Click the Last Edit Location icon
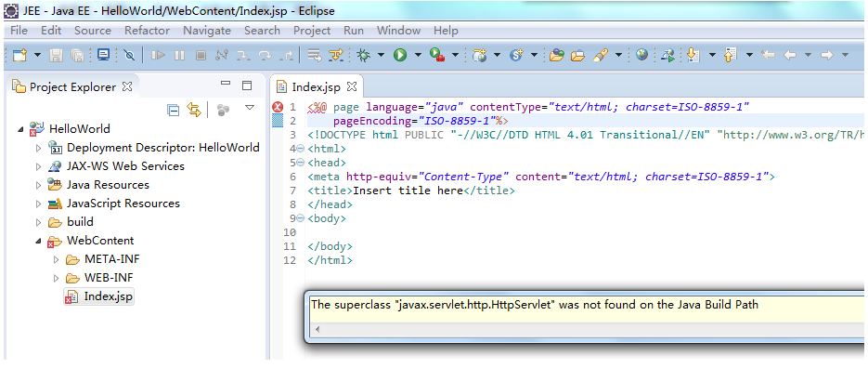Viewport: 868px width, 368px height. click(768, 55)
